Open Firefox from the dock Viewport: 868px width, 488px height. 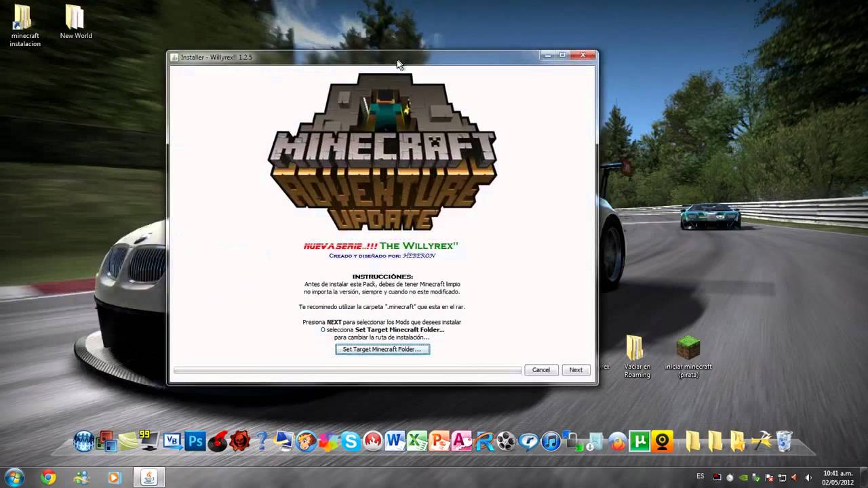click(617, 442)
